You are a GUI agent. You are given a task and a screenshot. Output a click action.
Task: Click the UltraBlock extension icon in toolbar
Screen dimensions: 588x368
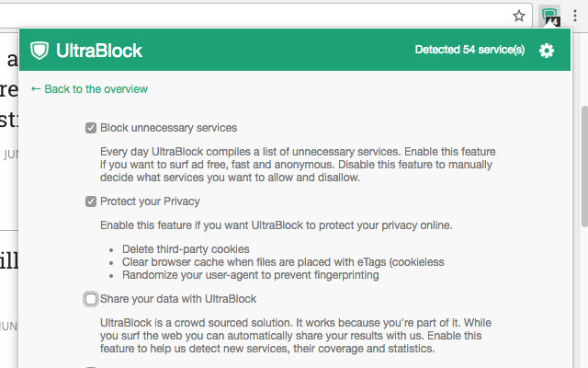point(549,16)
